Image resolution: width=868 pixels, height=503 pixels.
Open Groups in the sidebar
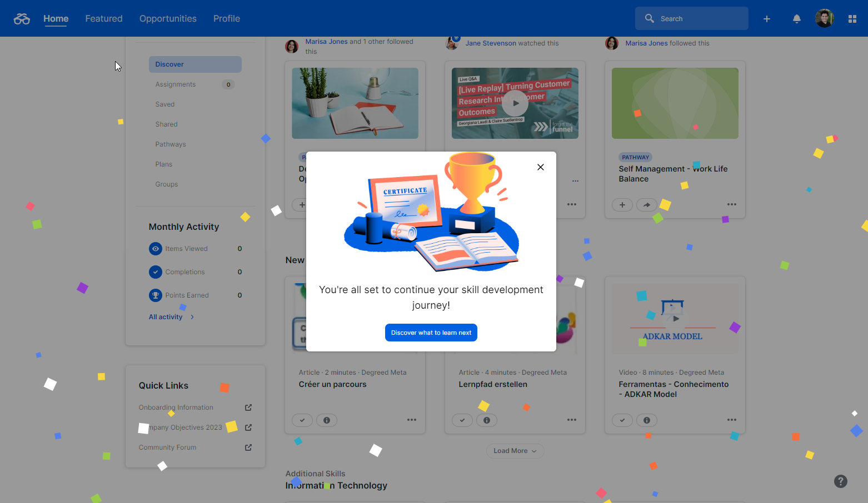pyautogui.click(x=167, y=184)
